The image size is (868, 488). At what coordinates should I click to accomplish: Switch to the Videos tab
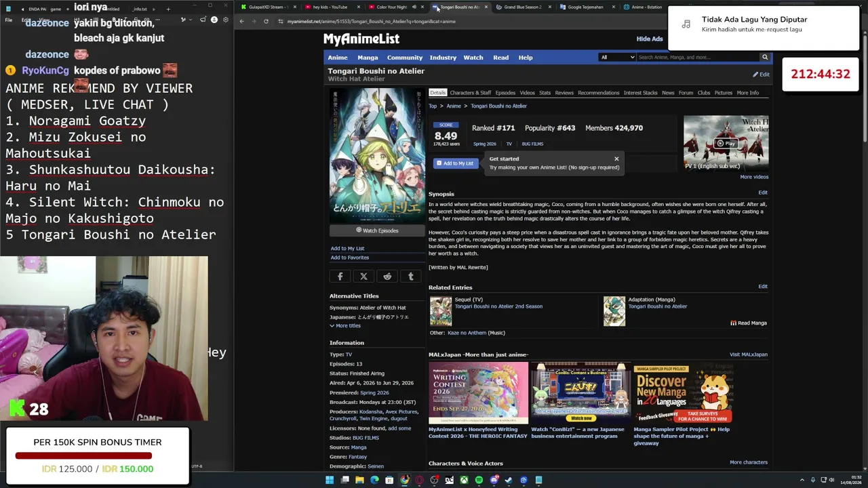point(527,93)
